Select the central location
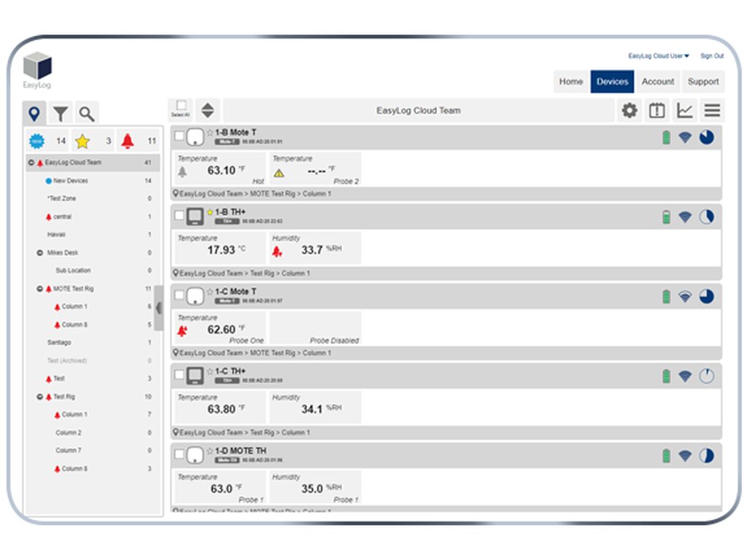Screen dimensions: 747x560 pyautogui.click(x=62, y=217)
